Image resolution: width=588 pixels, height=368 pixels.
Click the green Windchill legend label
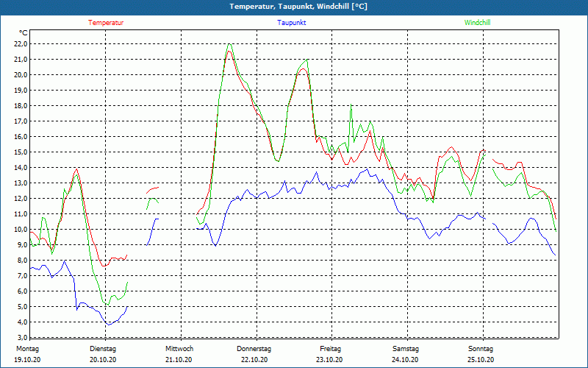[477, 23]
